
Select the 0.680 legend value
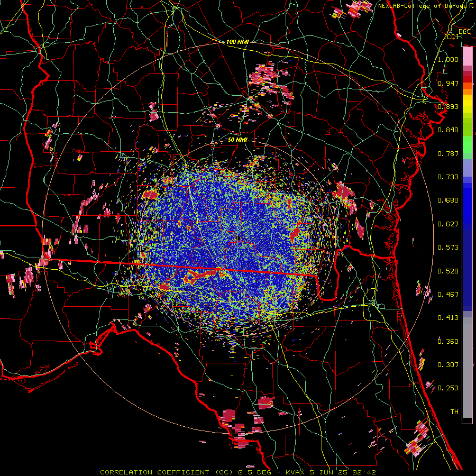[x=448, y=200]
